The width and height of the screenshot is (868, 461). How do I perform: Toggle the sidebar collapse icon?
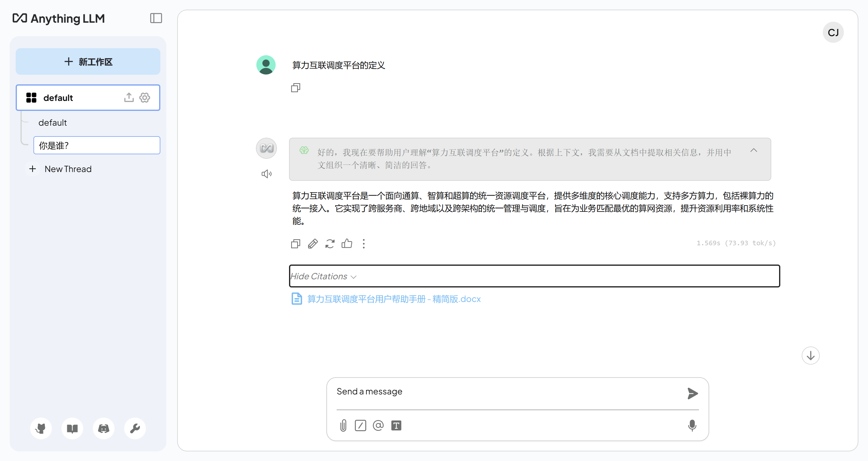coord(156,18)
